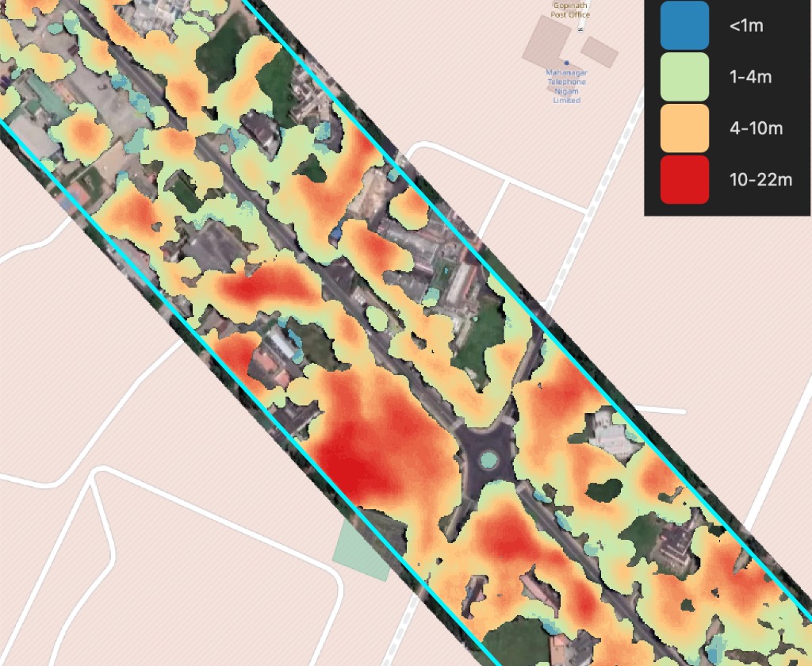Click the orange 4-10m legend swatch
This screenshot has height=666, width=812.
tap(684, 128)
